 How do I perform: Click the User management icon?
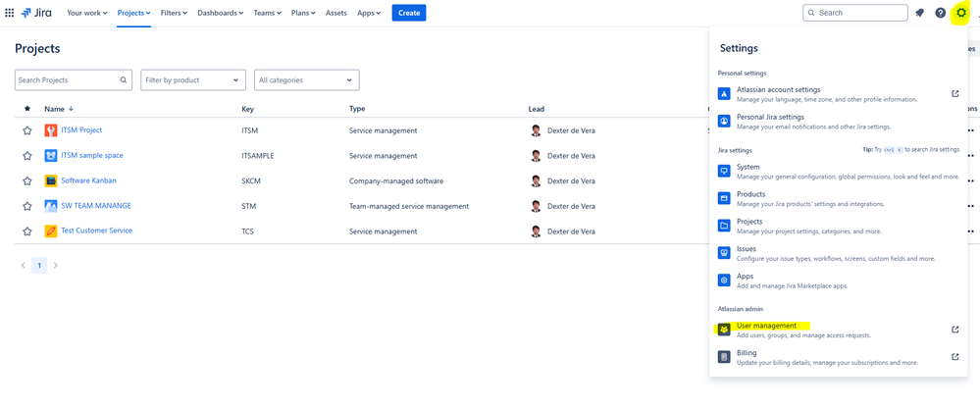(x=724, y=330)
